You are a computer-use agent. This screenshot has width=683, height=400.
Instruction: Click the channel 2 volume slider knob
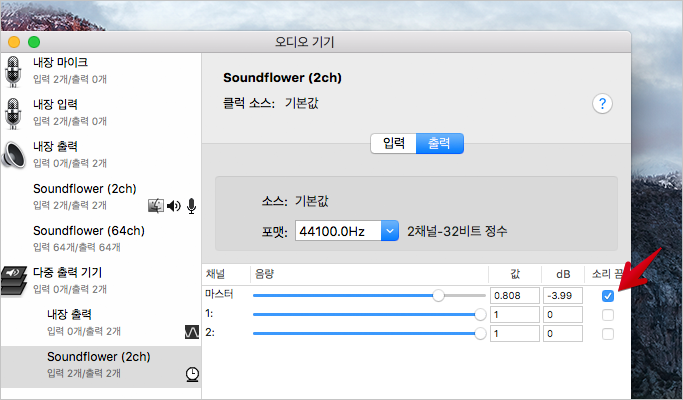coord(480,333)
